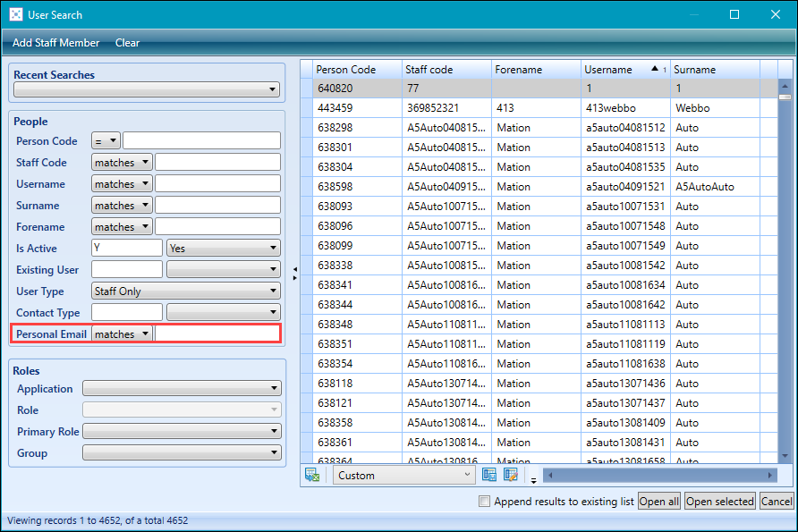Click Person Code 638298 cell
Image resolution: width=798 pixels, height=532 pixels.
point(358,128)
